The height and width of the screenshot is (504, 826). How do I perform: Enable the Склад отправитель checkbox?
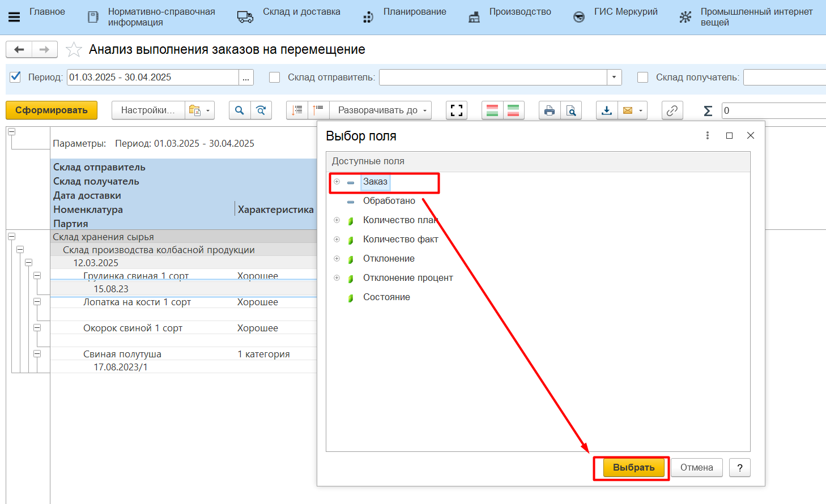tap(275, 77)
